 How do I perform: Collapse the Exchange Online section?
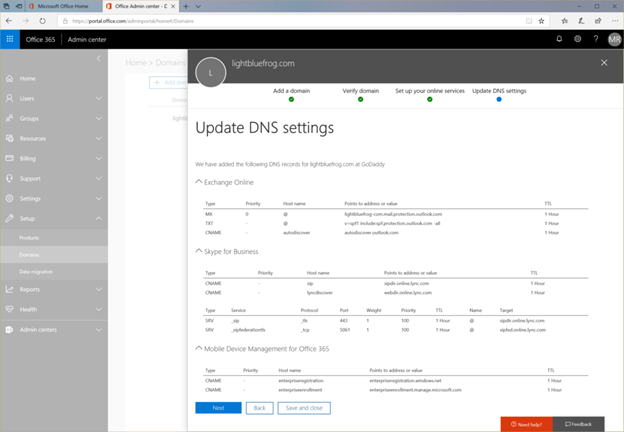(199, 182)
